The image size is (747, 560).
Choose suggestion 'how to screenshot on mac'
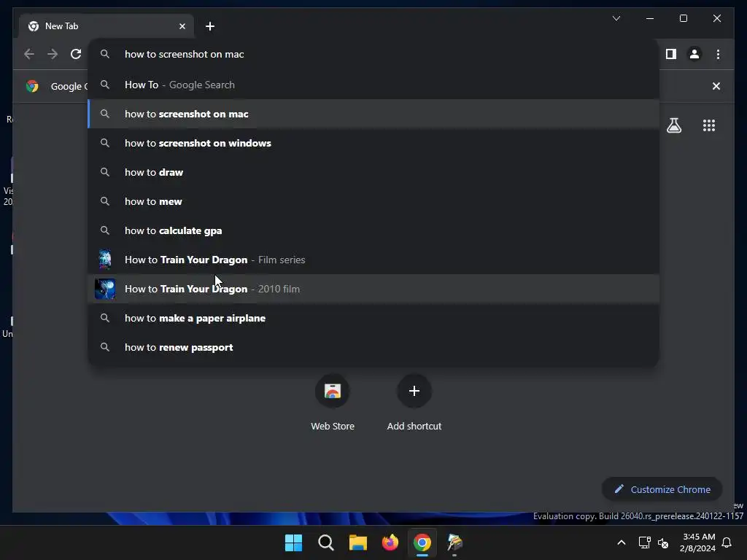[x=374, y=114]
